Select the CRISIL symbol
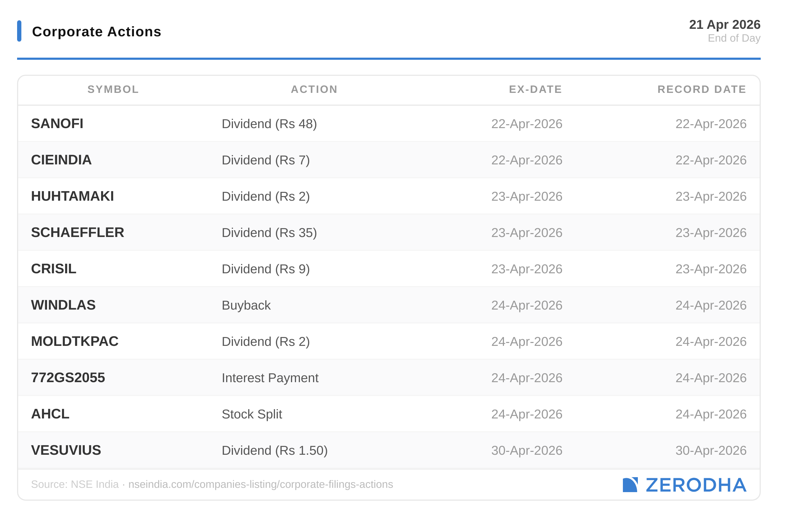This screenshot has height=522, width=812. point(53,269)
